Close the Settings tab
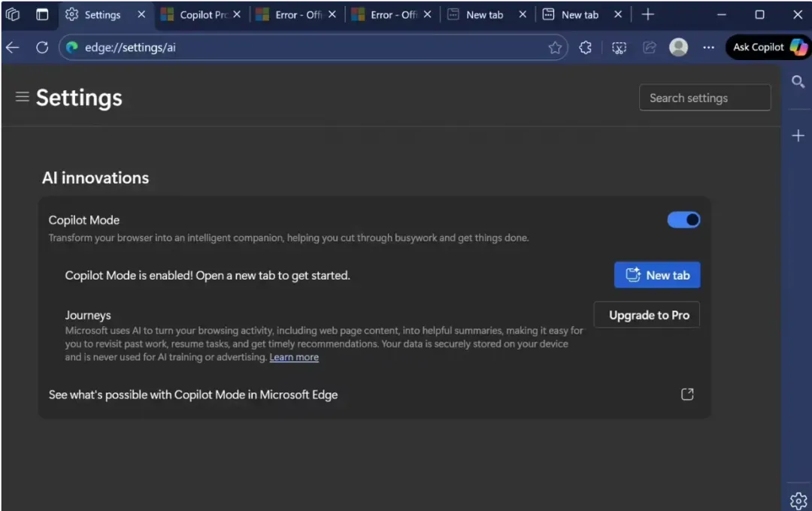 coord(141,14)
